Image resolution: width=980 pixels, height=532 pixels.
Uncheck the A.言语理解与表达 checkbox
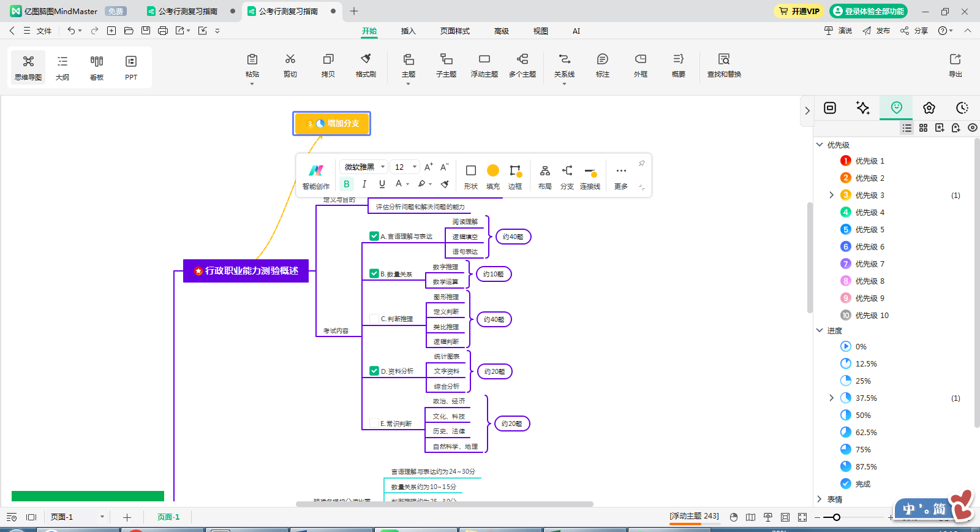(374, 236)
